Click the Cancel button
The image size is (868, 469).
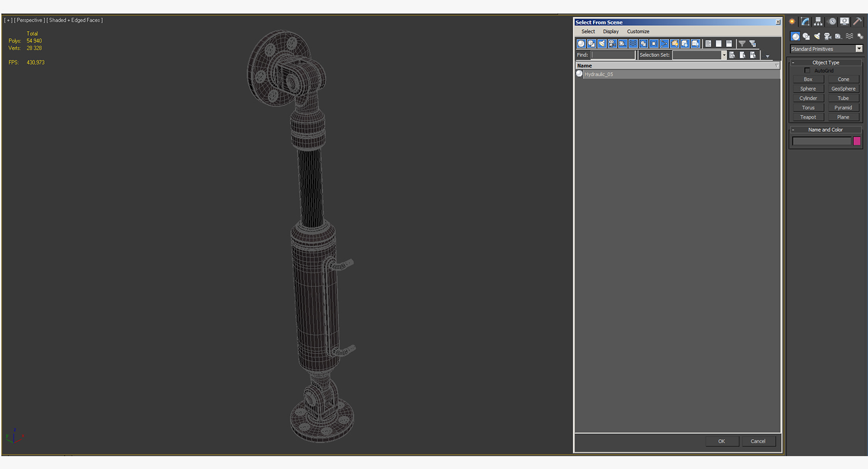[758, 441]
